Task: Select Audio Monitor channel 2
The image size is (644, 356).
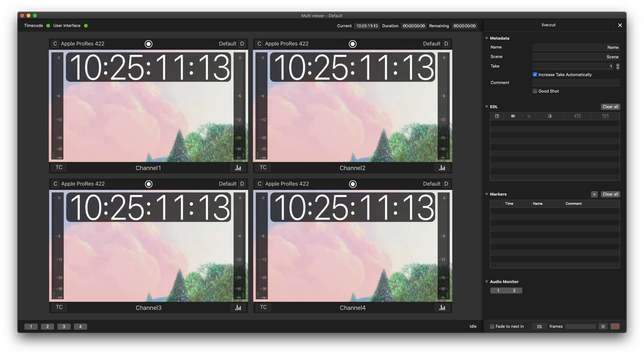Action: coord(514,291)
